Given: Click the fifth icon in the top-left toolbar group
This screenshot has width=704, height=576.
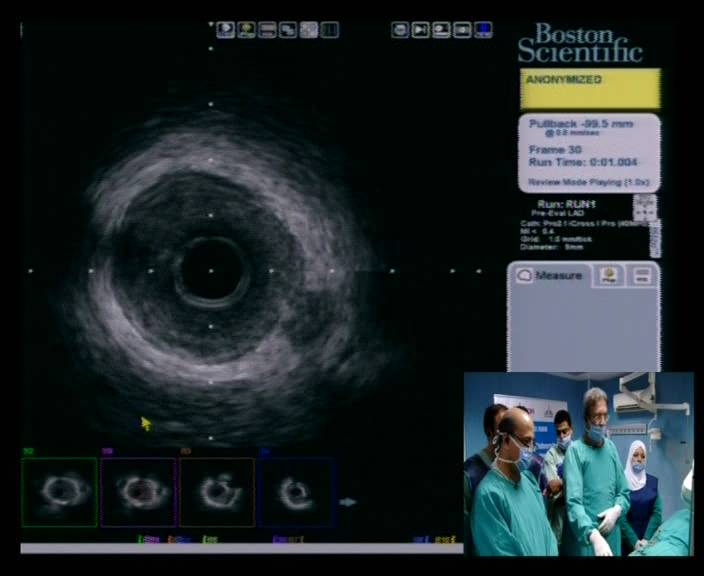Looking at the screenshot, I should tap(309, 30).
